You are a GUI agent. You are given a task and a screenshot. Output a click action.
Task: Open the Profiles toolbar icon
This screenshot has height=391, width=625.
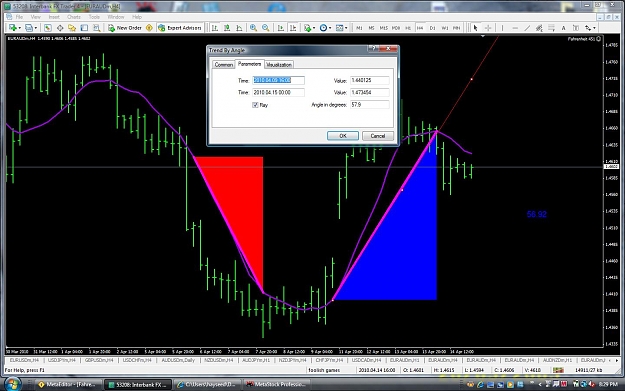tap(29, 28)
